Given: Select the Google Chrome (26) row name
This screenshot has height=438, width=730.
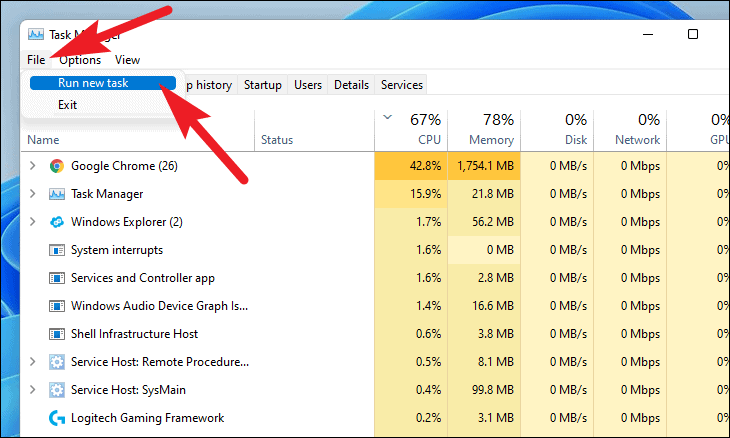Looking at the screenshot, I should pos(124,166).
